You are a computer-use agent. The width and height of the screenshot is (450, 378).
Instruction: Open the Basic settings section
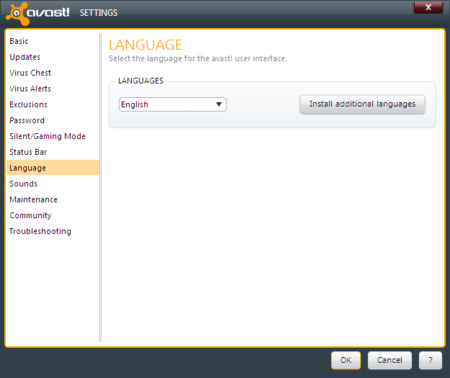tap(53, 41)
